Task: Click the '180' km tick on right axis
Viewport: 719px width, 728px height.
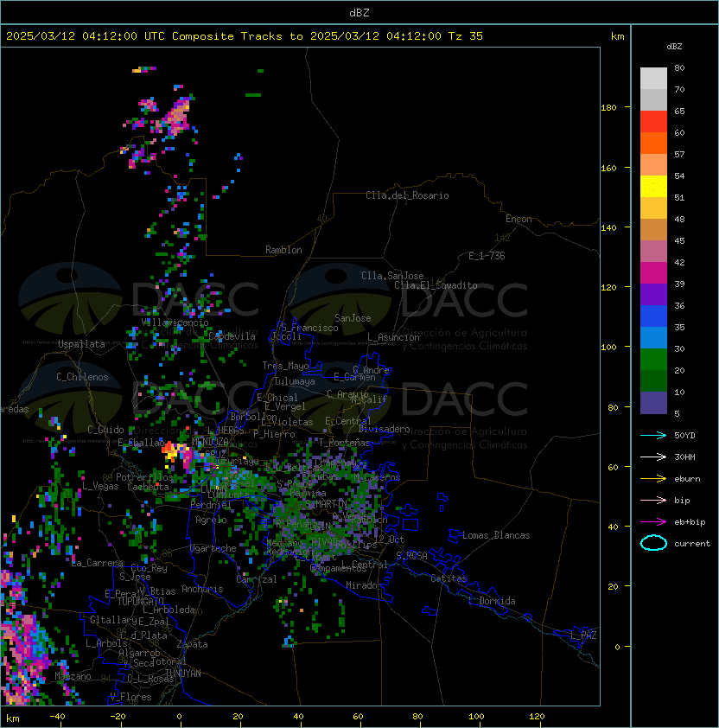Action: click(x=608, y=108)
